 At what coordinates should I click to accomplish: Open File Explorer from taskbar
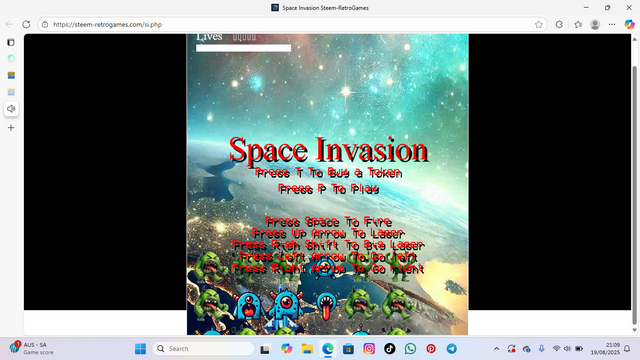(307, 349)
